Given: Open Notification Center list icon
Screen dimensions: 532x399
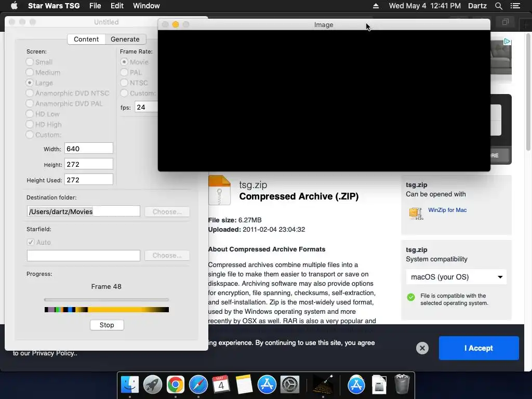Looking at the screenshot, I should [515, 6].
